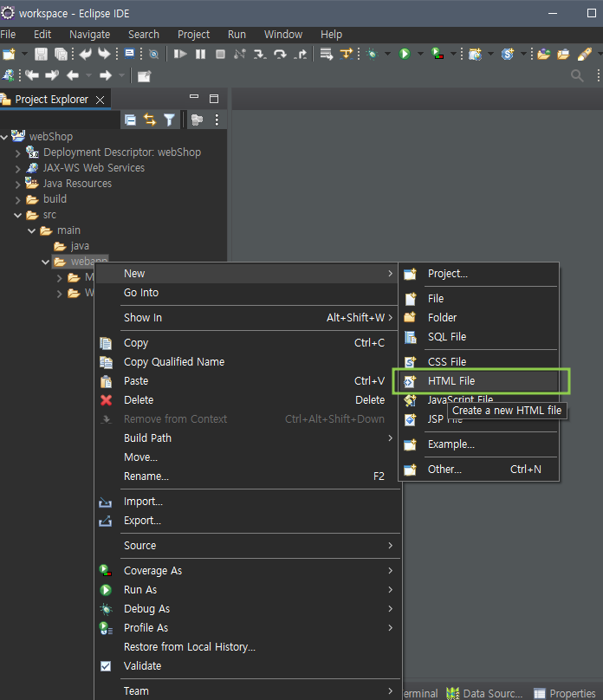Switch to Data Source Explorer tab
This screenshot has width=603, height=700.
484,693
